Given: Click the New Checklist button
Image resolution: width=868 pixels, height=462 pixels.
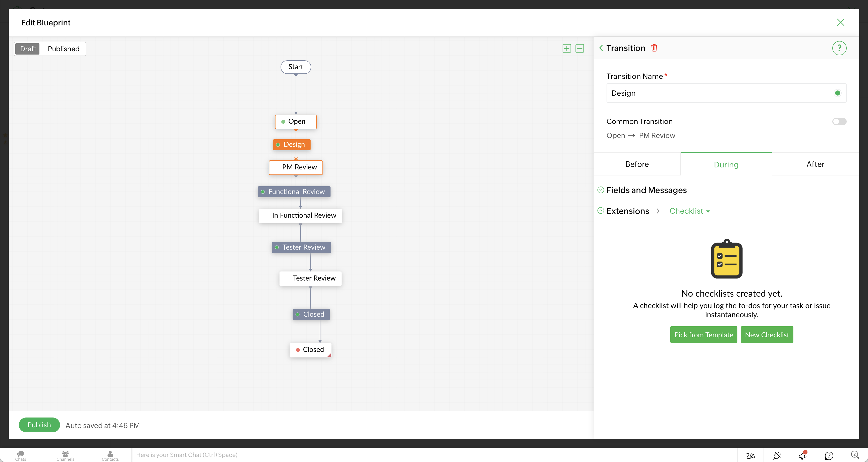Looking at the screenshot, I should point(767,335).
